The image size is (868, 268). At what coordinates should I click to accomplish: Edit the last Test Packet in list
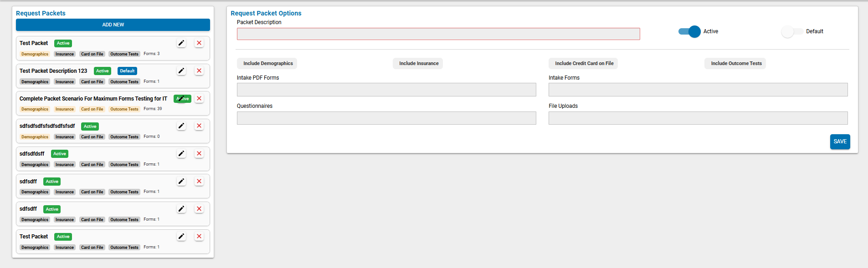tap(181, 237)
